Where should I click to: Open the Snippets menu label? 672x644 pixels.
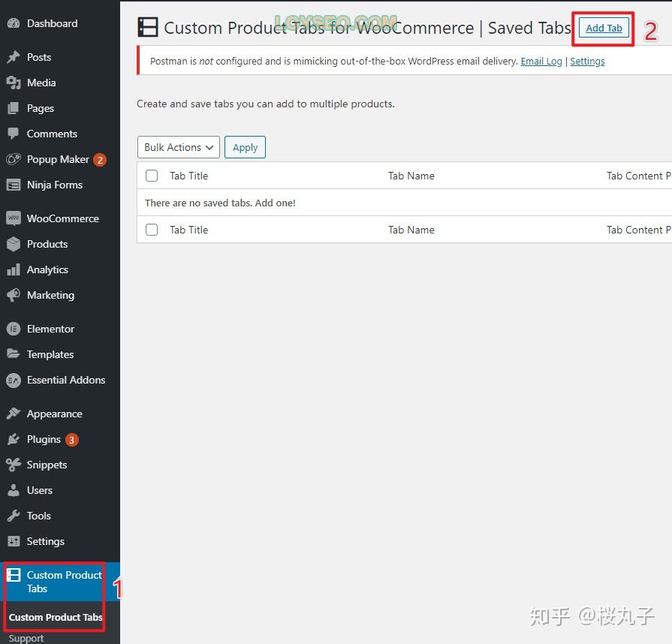pos(47,465)
